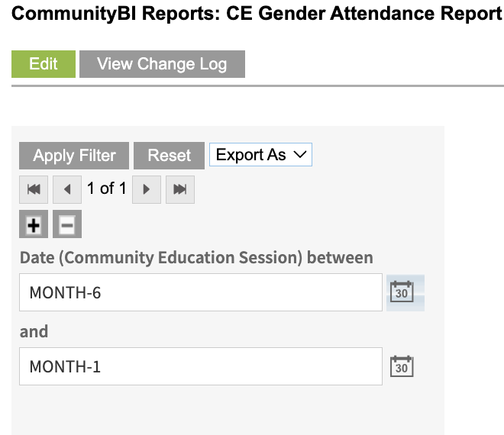Screen dimensions: 504x435
Task: Click the plus icon to expand all
Action: [x=34, y=224]
